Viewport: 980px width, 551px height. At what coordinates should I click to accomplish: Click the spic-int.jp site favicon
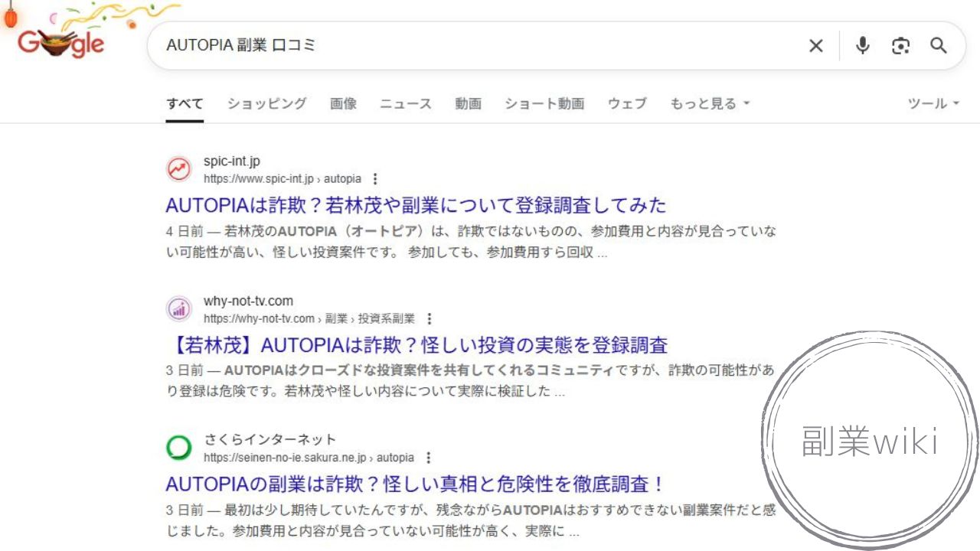[179, 169]
